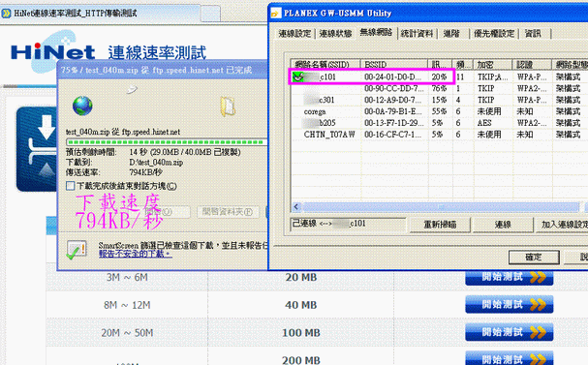Click the 加入連線設定 button
Viewport: 588px width, 365px height.
click(x=563, y=225)
